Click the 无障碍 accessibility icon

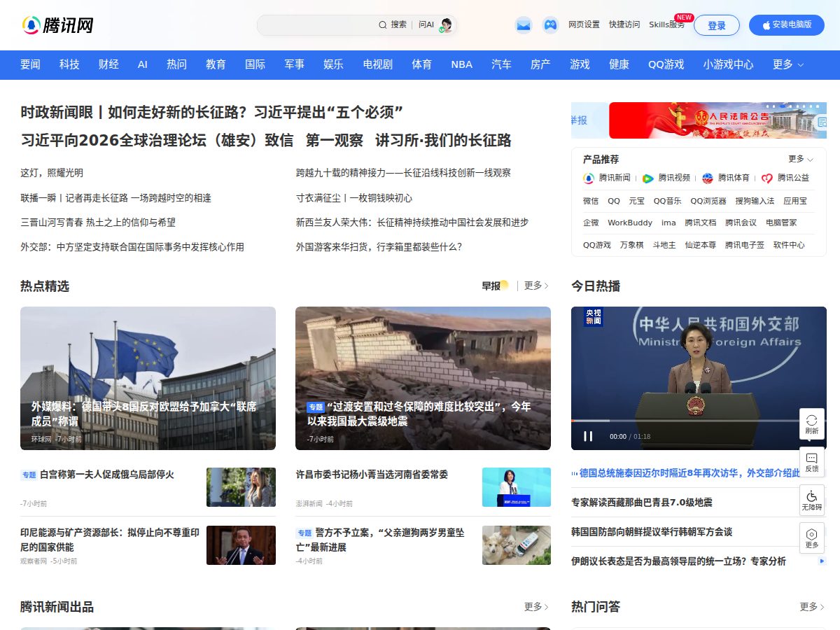812,496
